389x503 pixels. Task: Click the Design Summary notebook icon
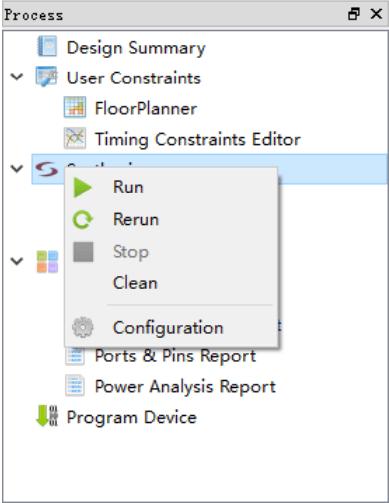47,46
